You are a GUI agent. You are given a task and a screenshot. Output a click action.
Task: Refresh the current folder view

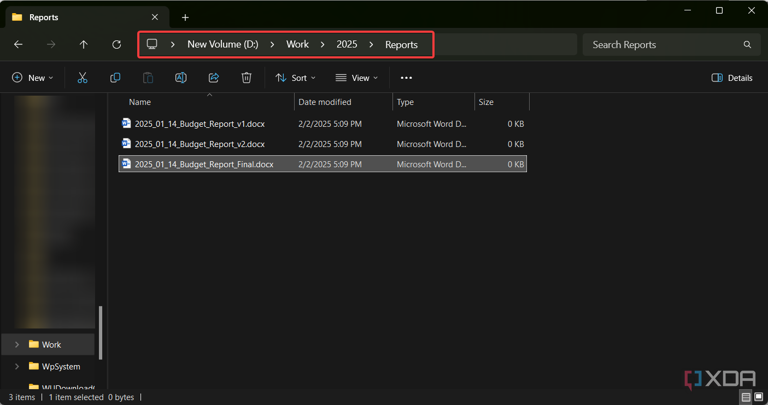pyautogui.click(x=116, y=45)
